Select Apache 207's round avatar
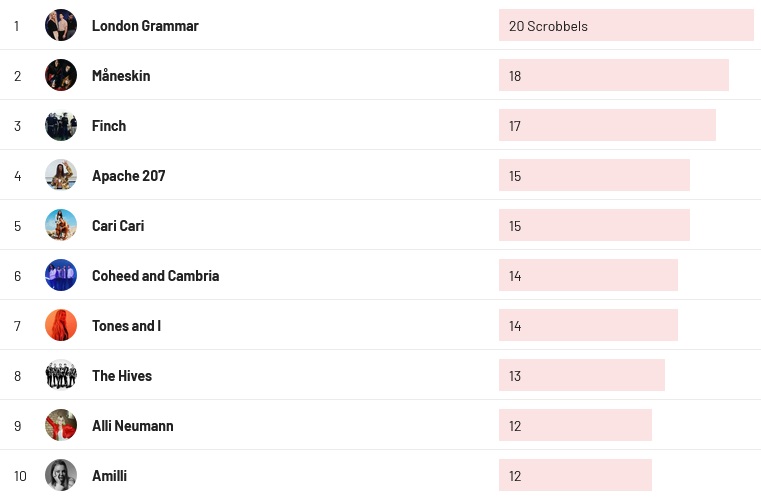 (61, 175)
